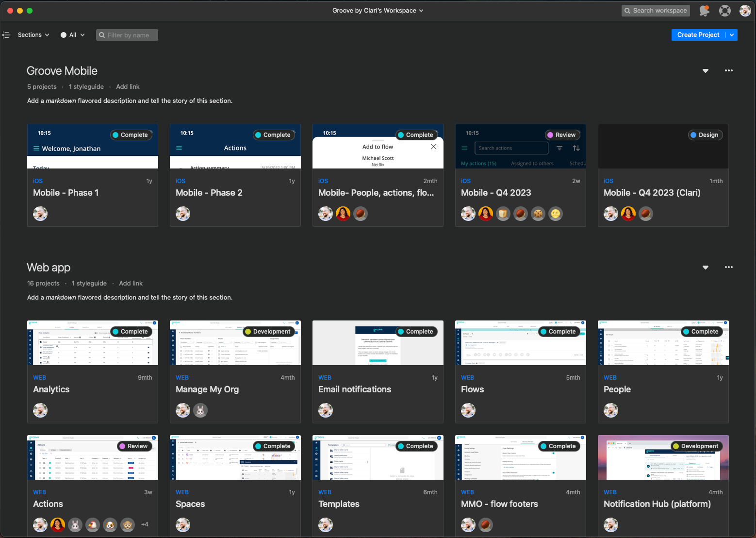Collapse the Groove Mobile section

tap(706, 71)
